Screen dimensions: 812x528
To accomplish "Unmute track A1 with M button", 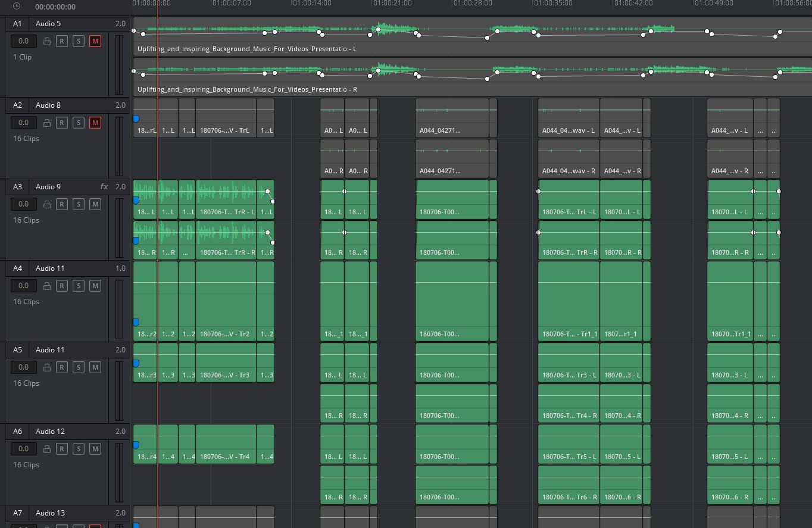I will click(x=95, y=41).
